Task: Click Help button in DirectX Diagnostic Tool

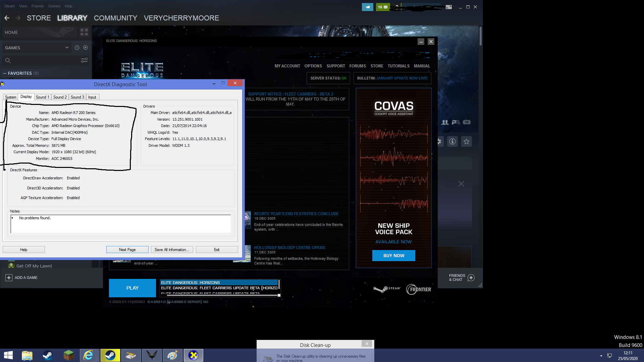Action: click(24, 250)
